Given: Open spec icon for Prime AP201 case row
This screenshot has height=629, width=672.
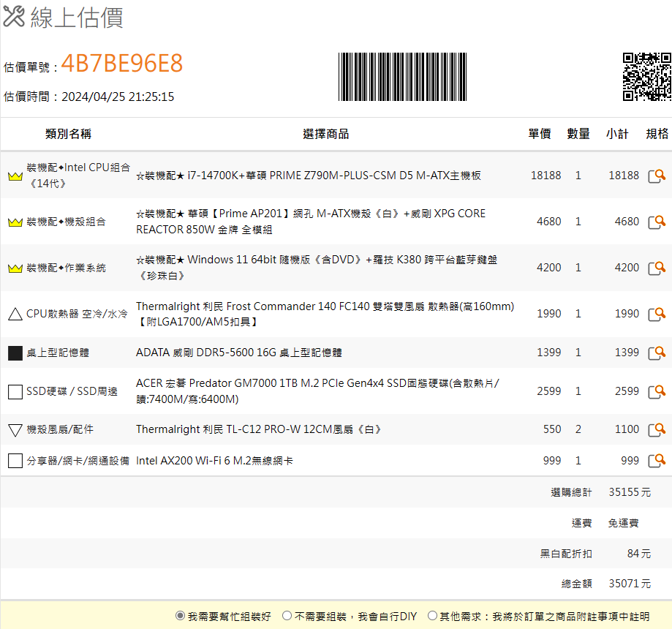Looking at the screenshot, I should (x=657, y=222).
